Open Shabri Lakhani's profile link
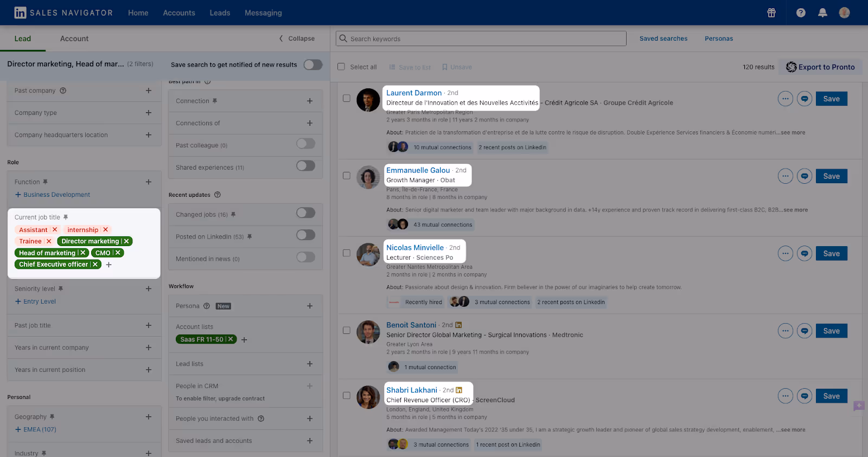The image size is (868, 457). coord(412,390)
